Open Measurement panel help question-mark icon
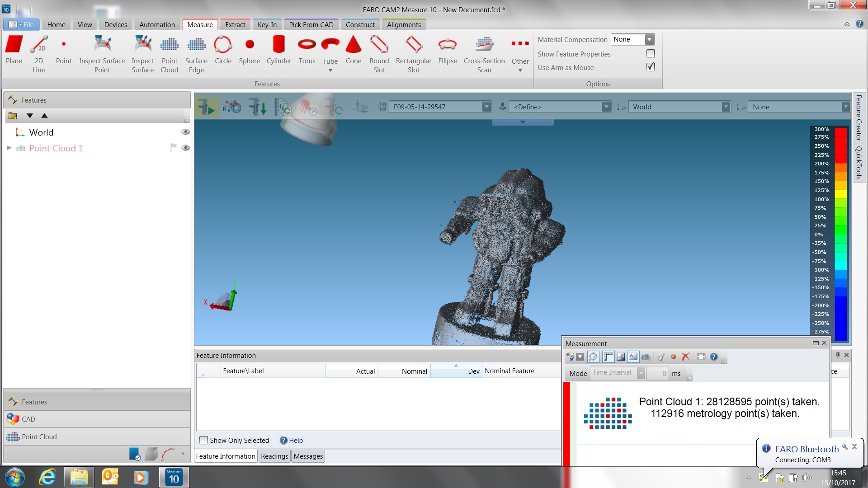 point(714,357)
